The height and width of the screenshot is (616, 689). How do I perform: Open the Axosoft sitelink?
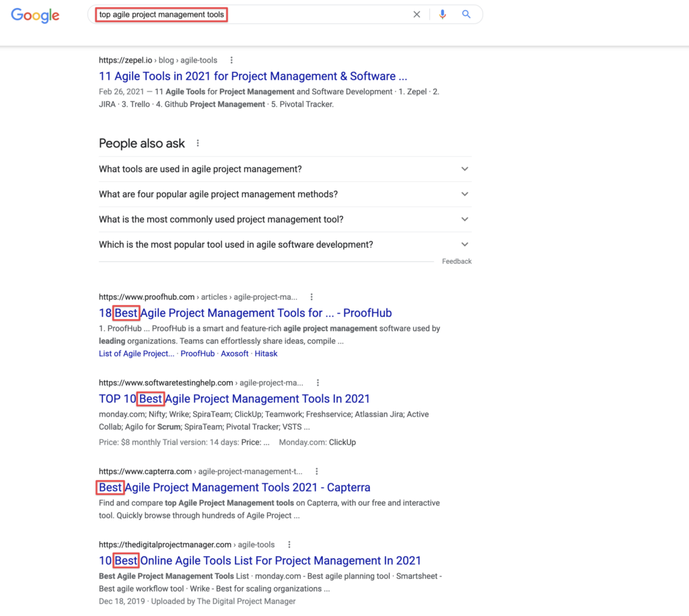pyautogui.click(x=235, y=354)
